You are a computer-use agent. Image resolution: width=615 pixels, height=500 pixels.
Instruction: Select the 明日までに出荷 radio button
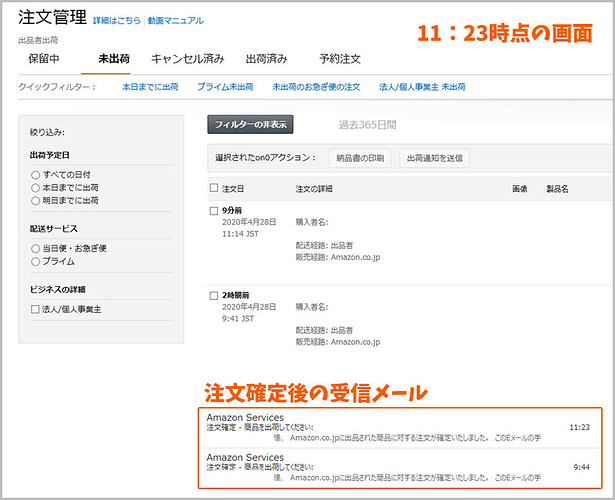35,201
